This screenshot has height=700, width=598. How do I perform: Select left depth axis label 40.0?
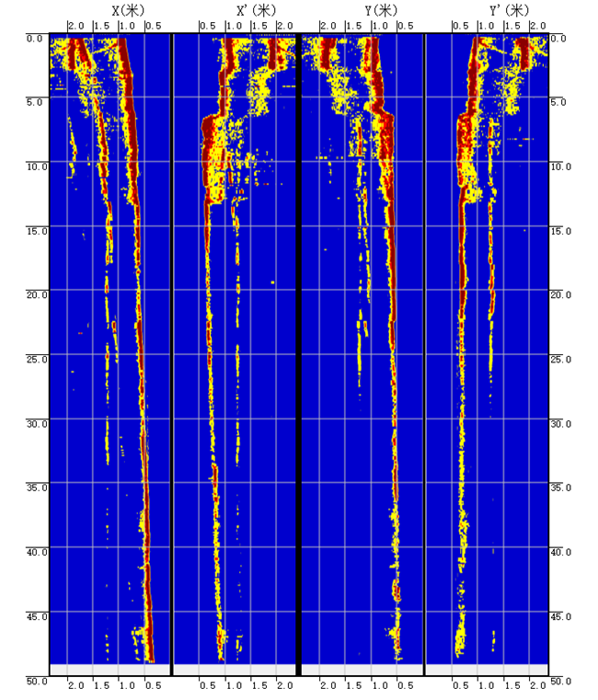37,552
